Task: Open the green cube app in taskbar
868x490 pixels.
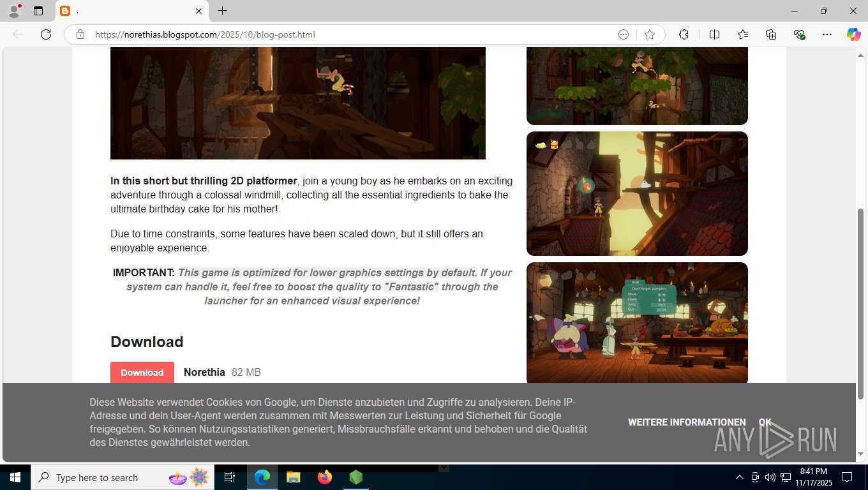Action: pyautogui.click(x=356, y=477)
